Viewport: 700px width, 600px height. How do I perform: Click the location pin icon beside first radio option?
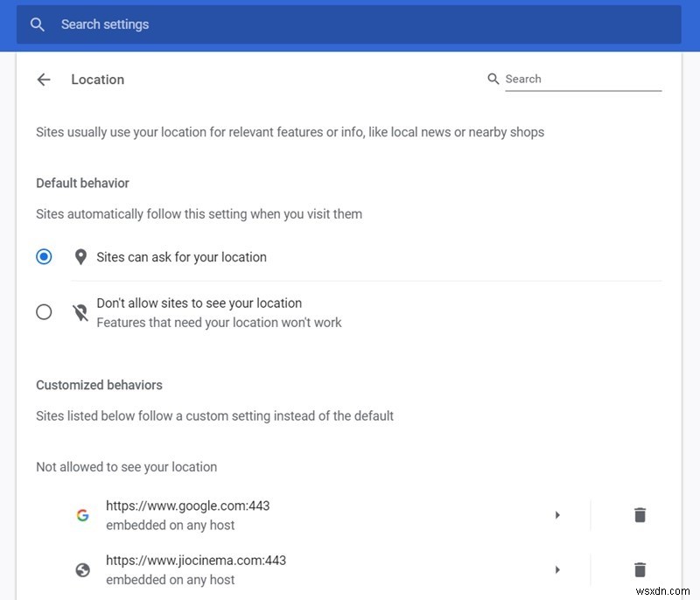[80, 256]
